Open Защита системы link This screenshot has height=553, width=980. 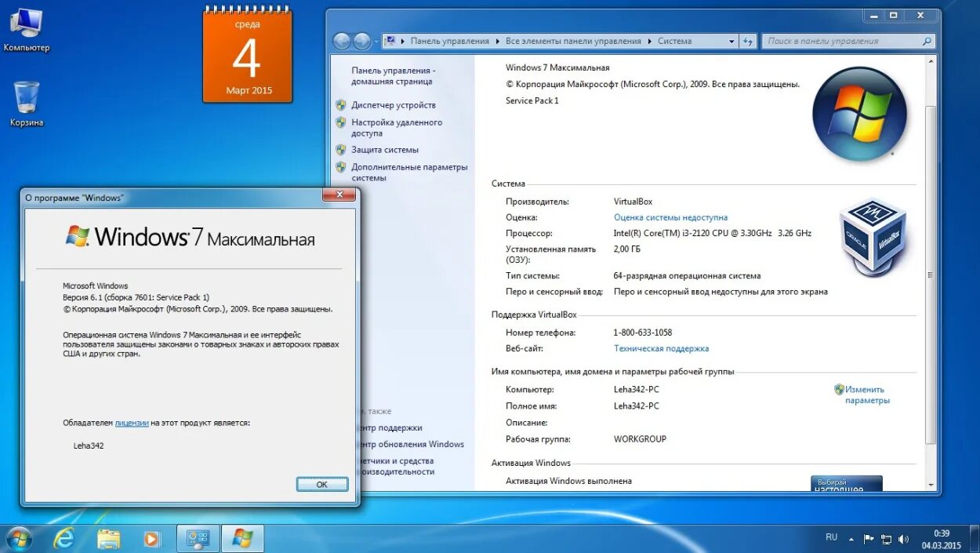point(385,150)
